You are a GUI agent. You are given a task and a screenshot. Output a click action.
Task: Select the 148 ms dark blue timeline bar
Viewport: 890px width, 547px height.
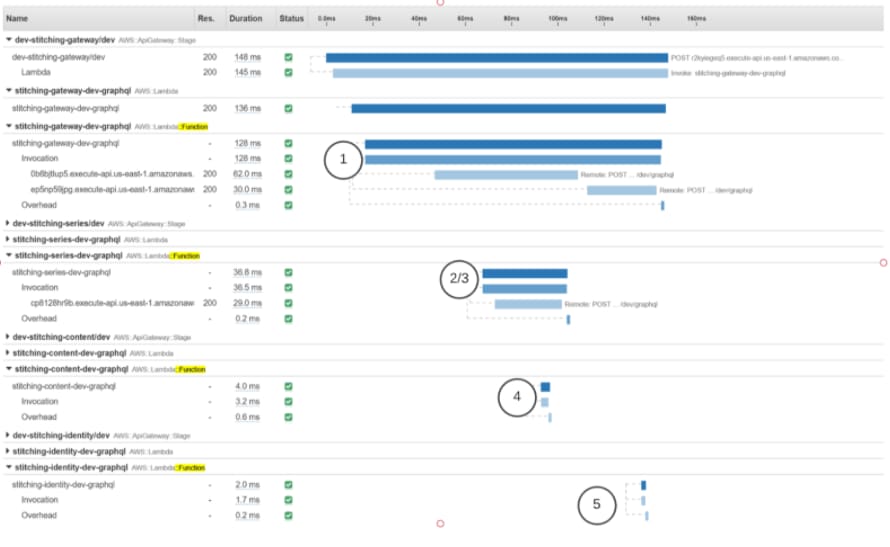497,58
